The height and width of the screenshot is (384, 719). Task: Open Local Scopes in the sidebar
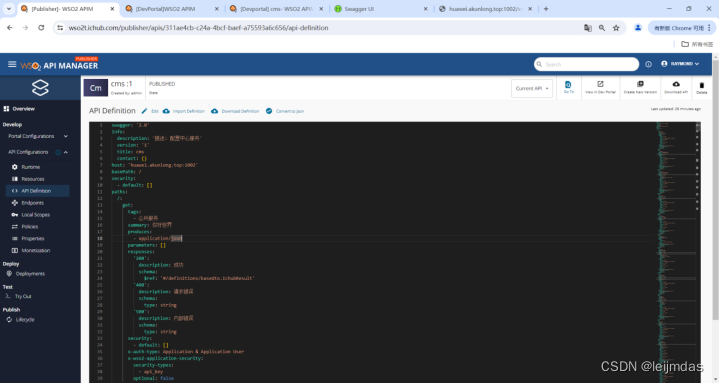(x=35, y=215)
